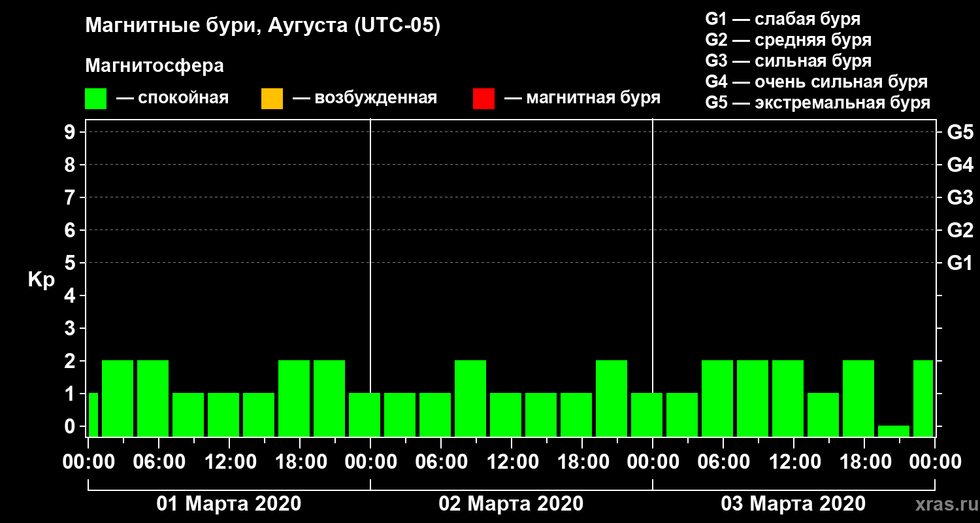980x523 pixels.
Task: Click the red 'магнитная буря' legend swatch
Action: 483,98
